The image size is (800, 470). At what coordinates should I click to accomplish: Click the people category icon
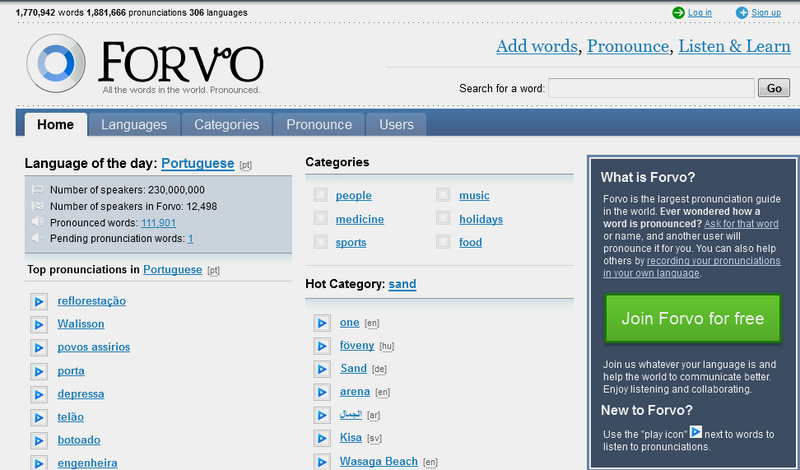point(320,195)
